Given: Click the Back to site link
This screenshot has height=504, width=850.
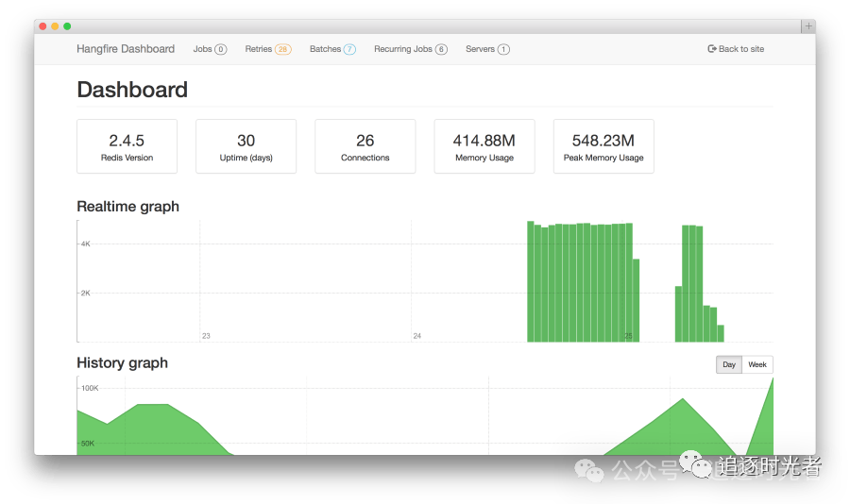Looking at the screenshot, I should coord(741,49).
